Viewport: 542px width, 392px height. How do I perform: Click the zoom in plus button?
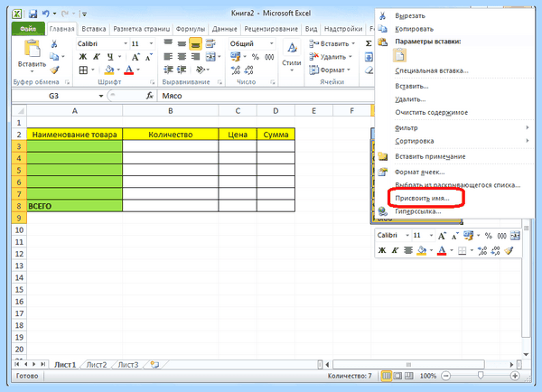(515, 376)
